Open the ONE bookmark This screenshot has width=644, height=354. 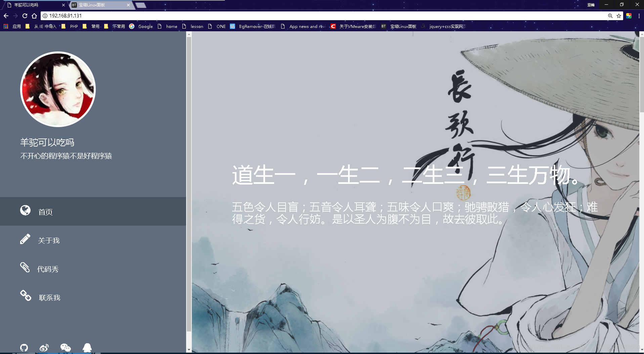coord(217,26)
